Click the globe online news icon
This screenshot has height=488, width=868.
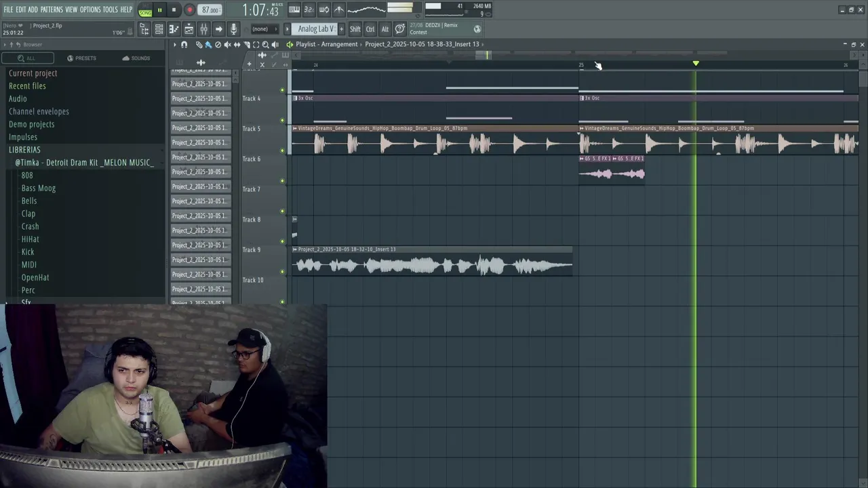pos(477,29)
